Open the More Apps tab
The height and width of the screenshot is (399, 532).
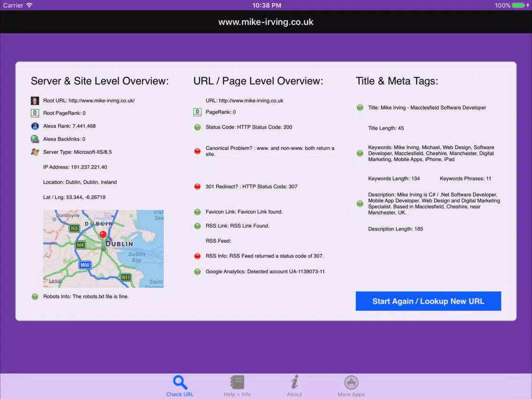(x=351, y=386)
